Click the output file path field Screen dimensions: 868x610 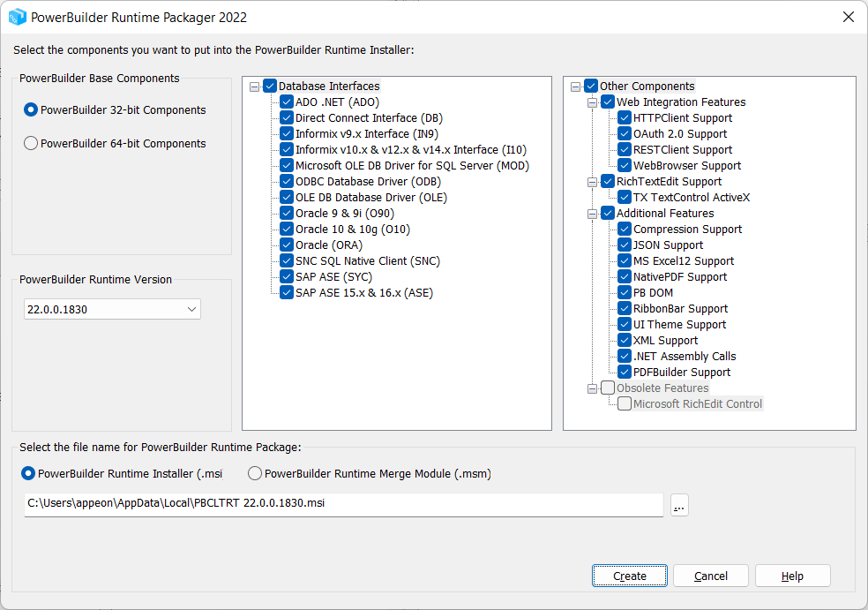coord(344,505)
